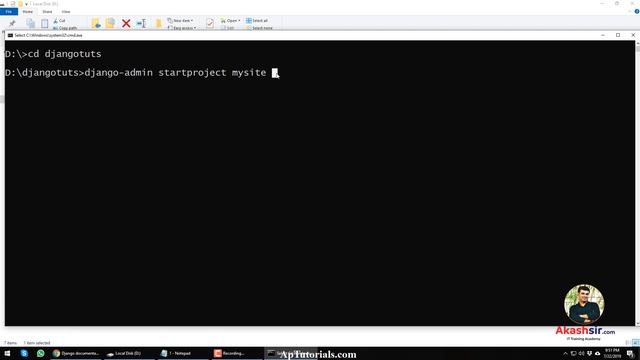Show hidden system tray icons chevron
Image resolution: width=640 pixels, height=360 pixels.
565,353
